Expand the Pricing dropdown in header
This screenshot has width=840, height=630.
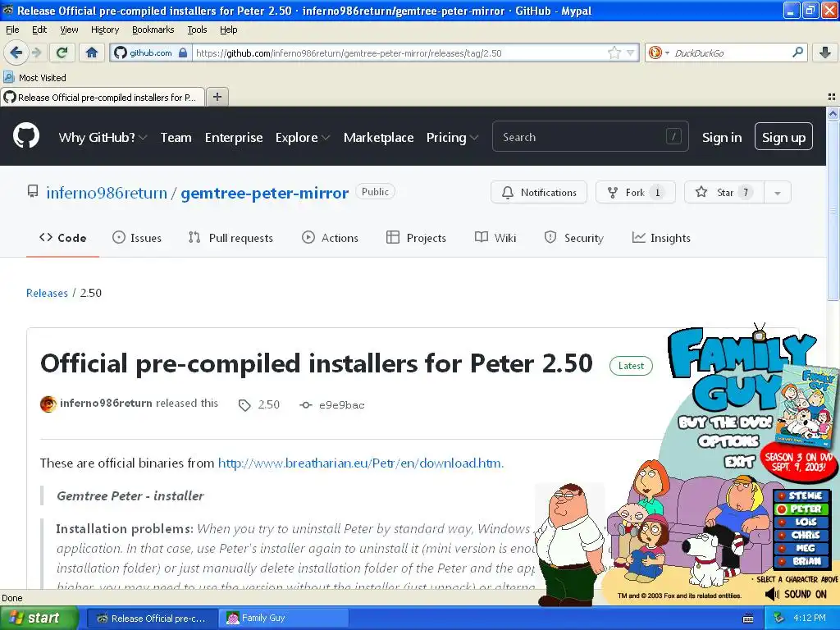pos(452,138)
